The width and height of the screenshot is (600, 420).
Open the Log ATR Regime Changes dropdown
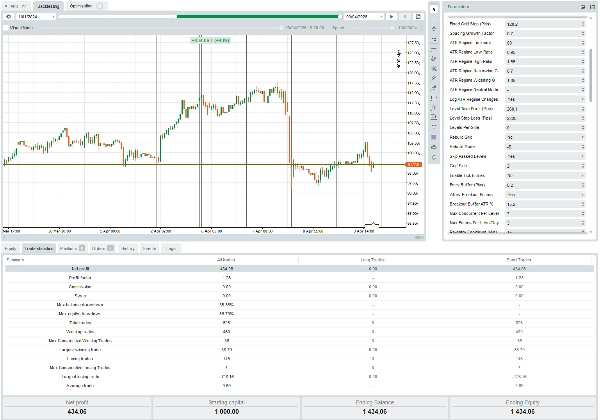pos(545,99)
